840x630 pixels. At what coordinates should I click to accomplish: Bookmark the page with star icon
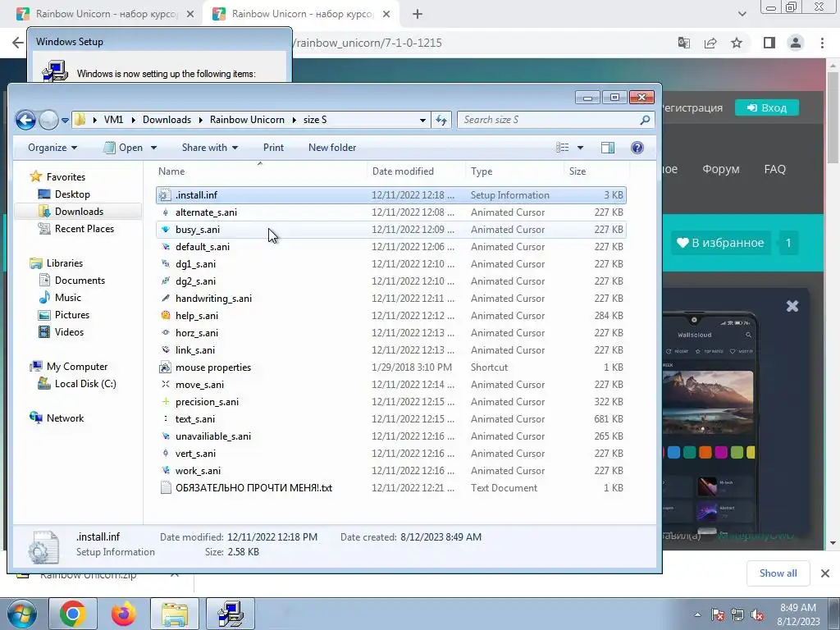tap(737, 43)
